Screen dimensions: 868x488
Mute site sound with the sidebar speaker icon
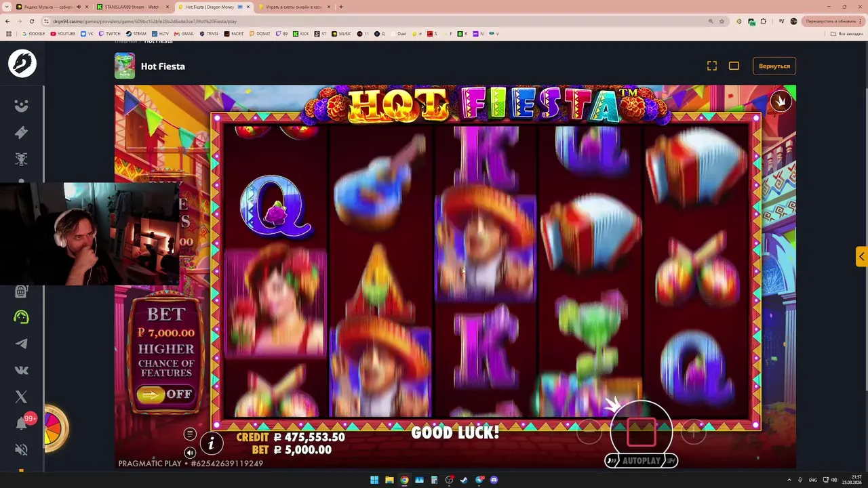pos(22,449)
